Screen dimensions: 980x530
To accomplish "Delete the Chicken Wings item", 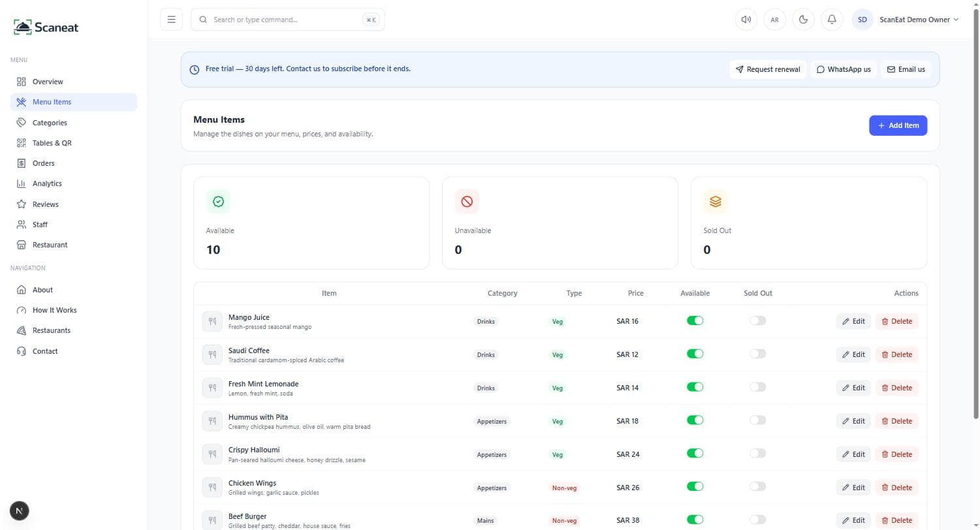I will coord(897,488).
